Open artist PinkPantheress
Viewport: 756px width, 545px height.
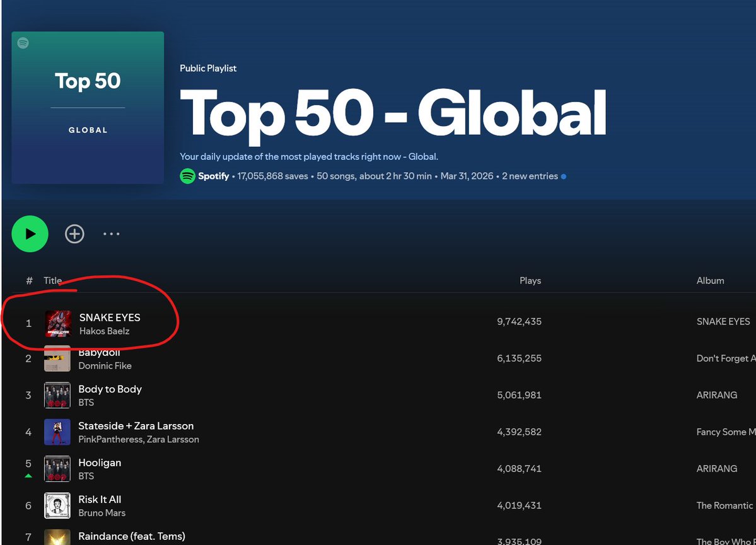[x=110, y=440]
